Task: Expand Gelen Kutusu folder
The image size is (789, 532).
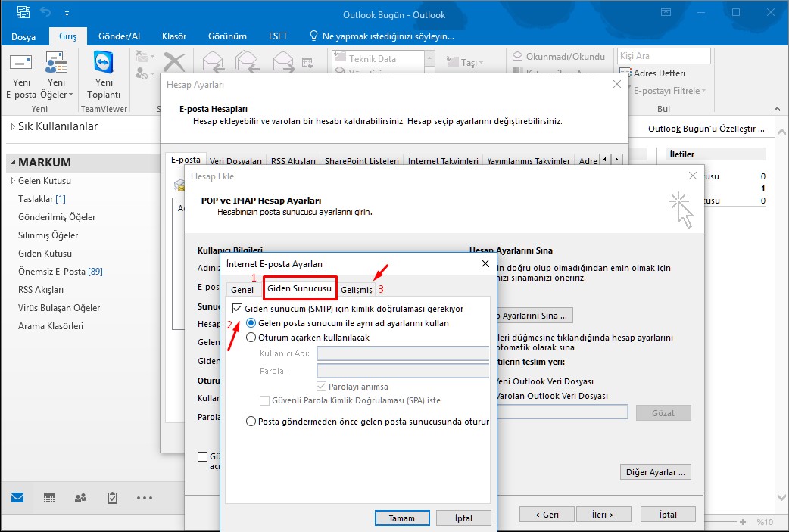Action: (x=13, y=181)
